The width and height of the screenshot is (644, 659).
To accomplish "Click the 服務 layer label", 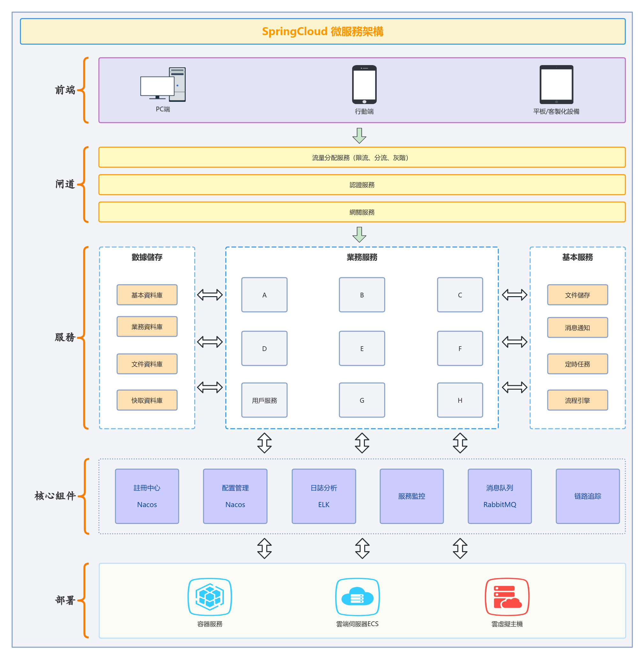I will pyautogui.click(x=65, y=337).
